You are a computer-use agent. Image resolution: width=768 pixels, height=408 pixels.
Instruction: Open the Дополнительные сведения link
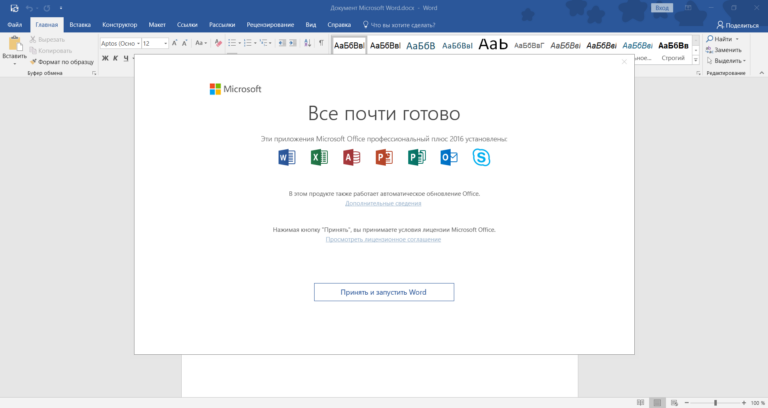[x=383, y=203]
